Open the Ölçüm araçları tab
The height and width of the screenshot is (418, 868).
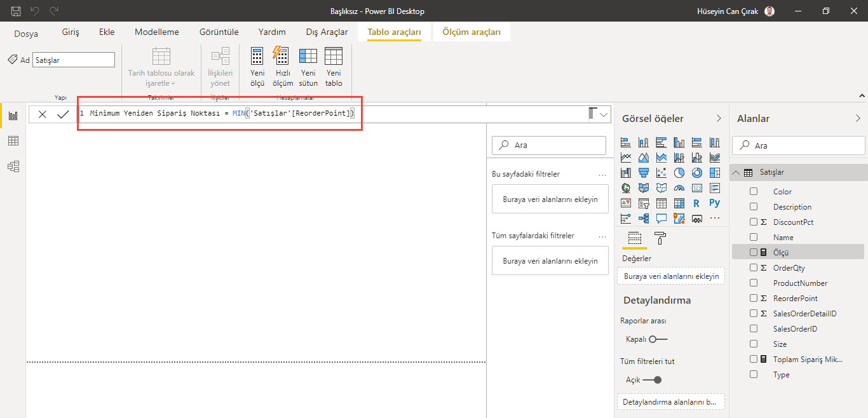tap(471, 32)
